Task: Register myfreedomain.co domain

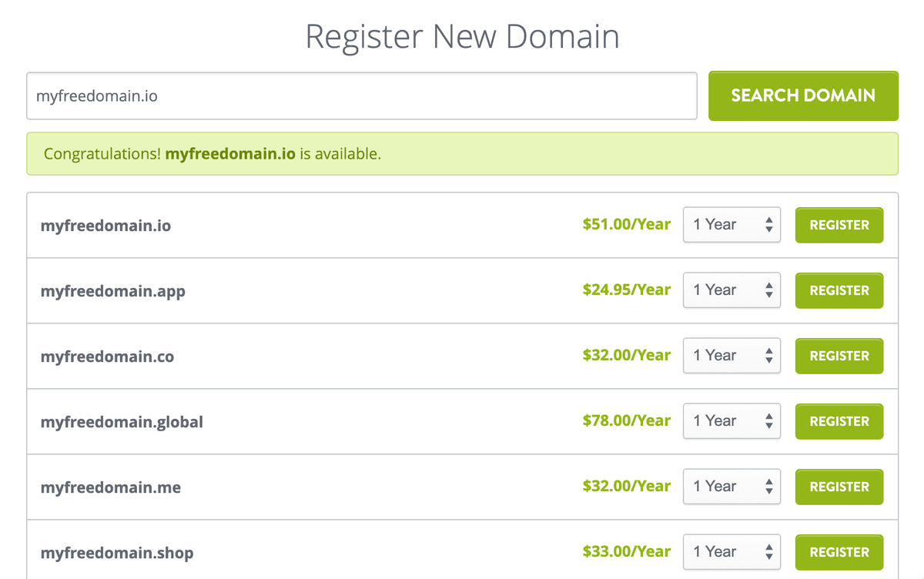Action: pos(839,356)
